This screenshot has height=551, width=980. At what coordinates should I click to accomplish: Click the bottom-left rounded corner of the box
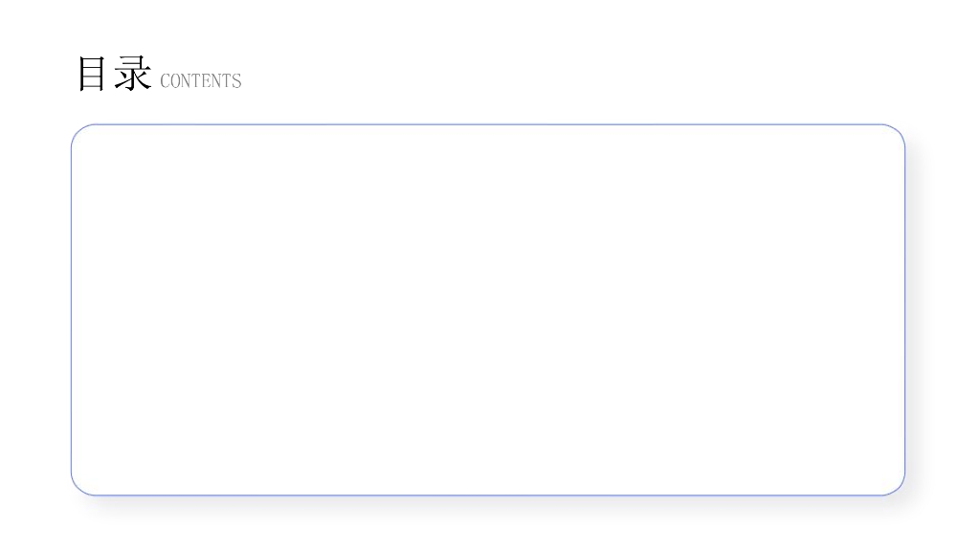point(78,488)
